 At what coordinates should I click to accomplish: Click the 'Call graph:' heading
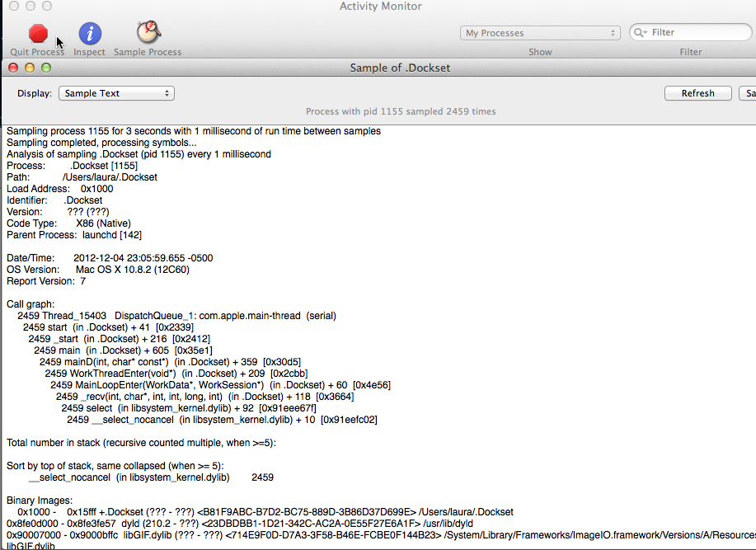[x=31, y=304]
